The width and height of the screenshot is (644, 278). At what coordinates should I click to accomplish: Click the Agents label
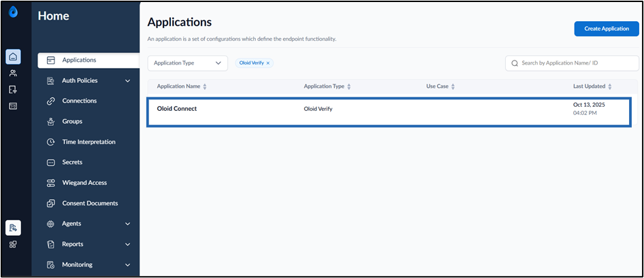pos(71,224)
